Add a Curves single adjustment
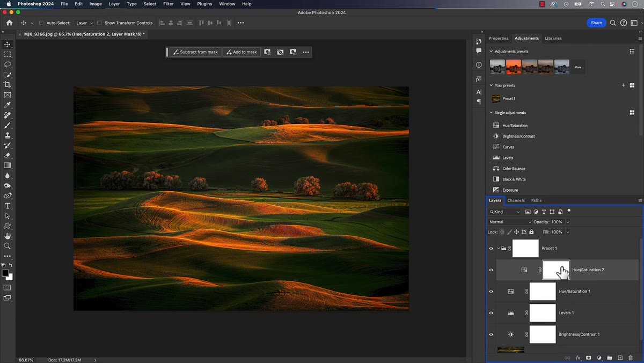The height and width of the screenshot is (363, 644). [508, 147]
